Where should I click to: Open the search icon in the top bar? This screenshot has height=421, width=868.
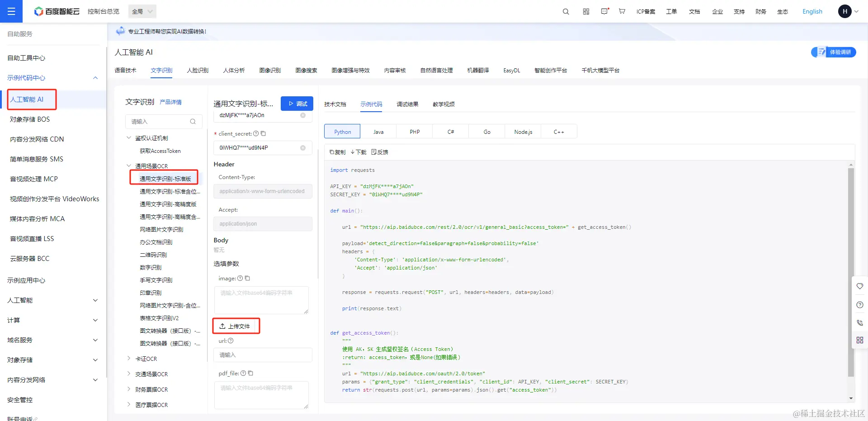(x=566, y=11)
